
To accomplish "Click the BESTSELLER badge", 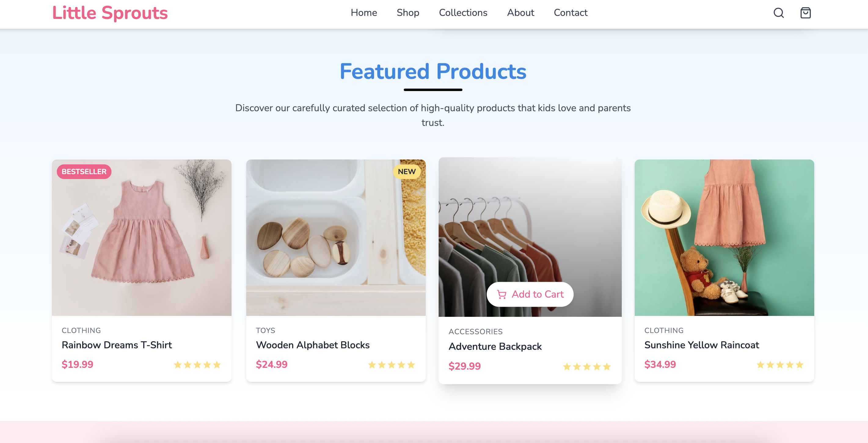I will pos(84,172).
